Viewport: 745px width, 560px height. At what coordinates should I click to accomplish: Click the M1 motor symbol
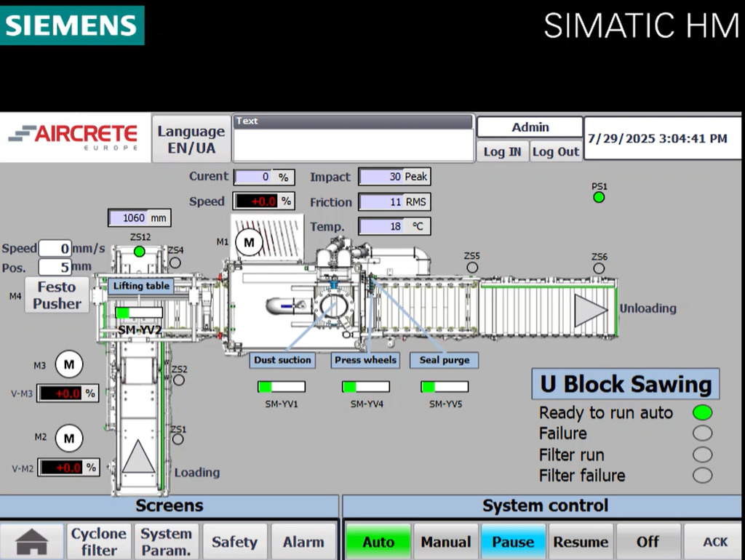[x=250, y=241]
